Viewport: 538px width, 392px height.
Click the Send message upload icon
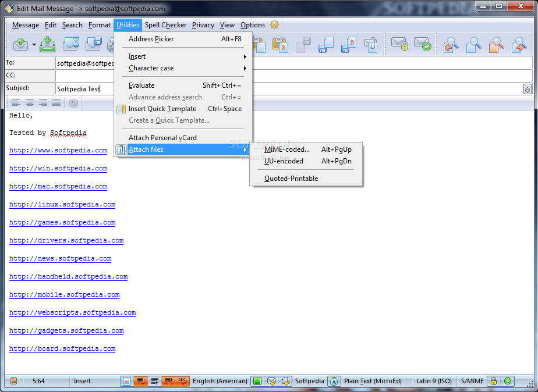click(20, 45)
